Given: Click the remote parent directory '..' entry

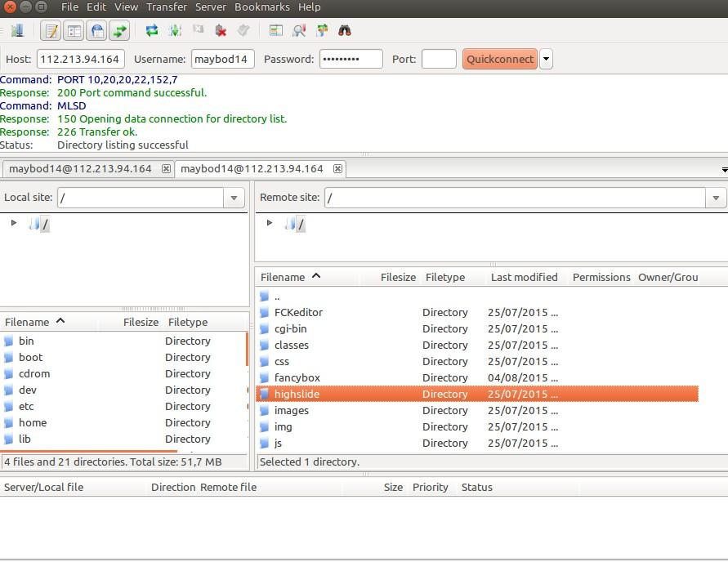Looking at the screenshot, I should tap(477, 297).
